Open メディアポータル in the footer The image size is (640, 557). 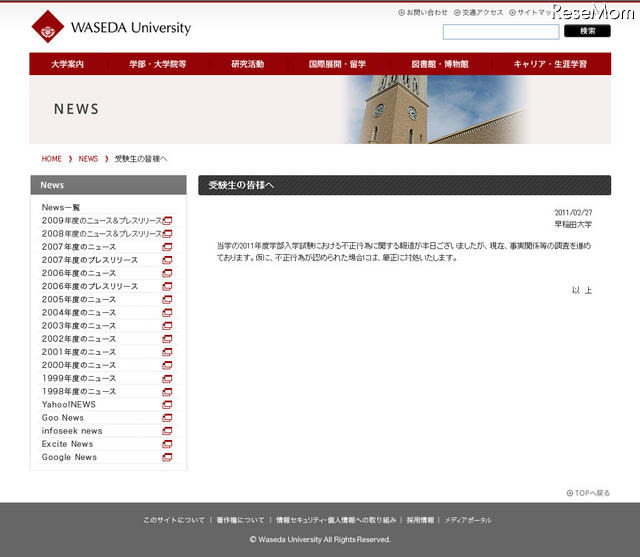point(468,520)
